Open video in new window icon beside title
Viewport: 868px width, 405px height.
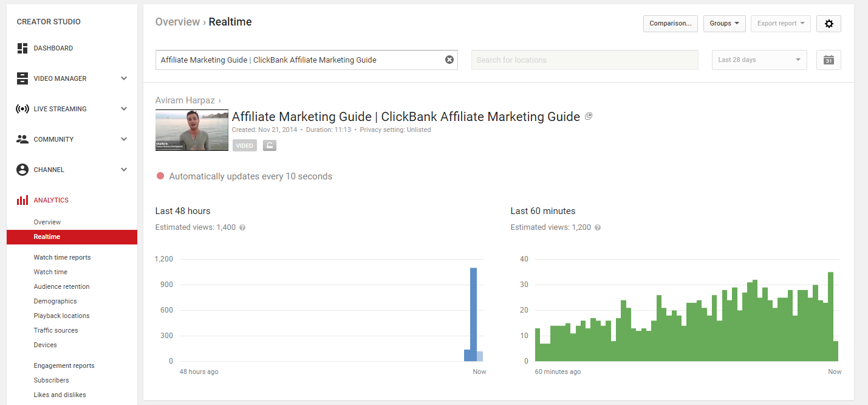click(x=588, y=117)
